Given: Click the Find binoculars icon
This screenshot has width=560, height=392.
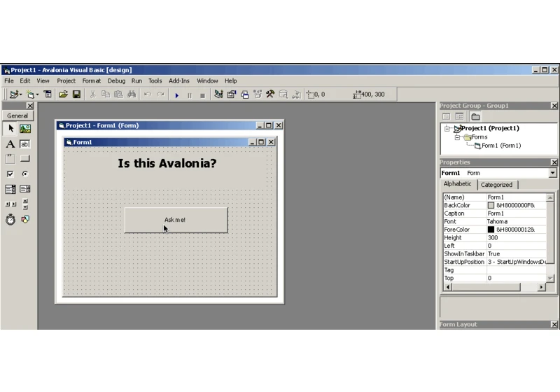Looking at the screenshot, I should point(132,94).
